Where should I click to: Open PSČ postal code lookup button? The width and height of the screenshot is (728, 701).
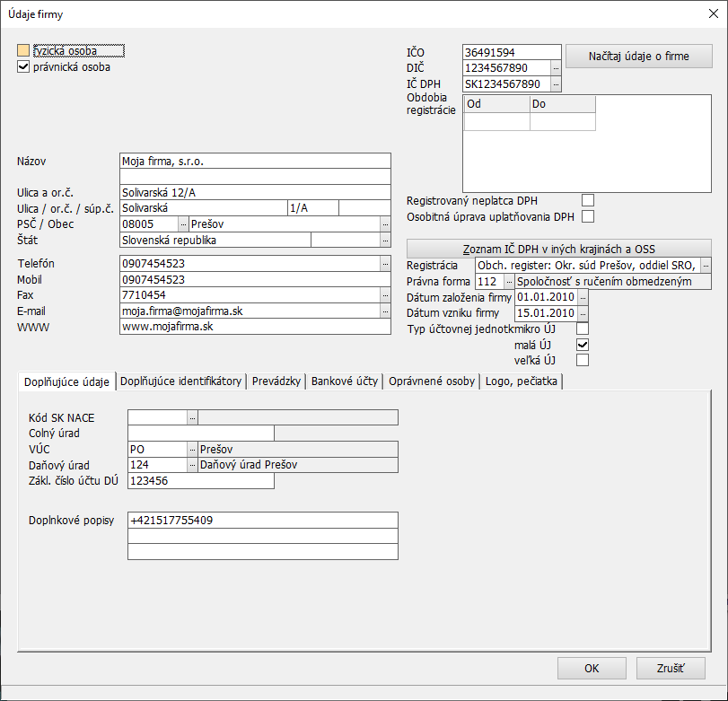tap(183, 224)
